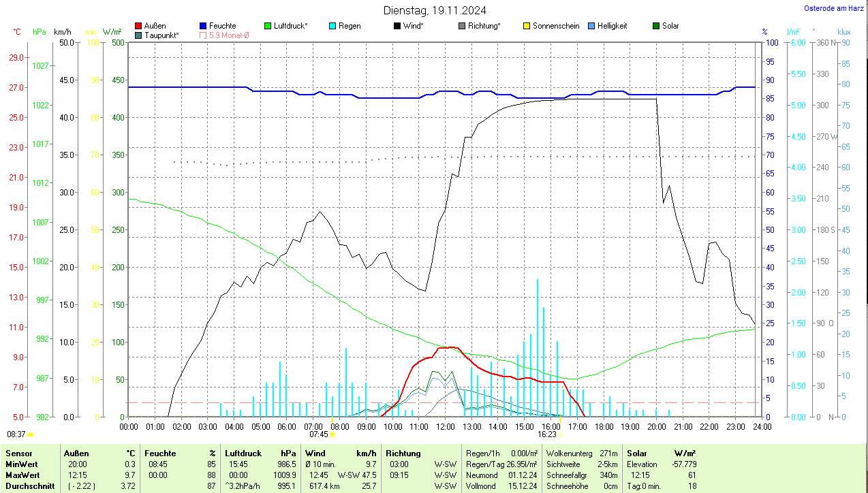The width and height of the screenshot is (868, 493).
Task: Click the dark green Solar legend square
Action: (656, 26)
